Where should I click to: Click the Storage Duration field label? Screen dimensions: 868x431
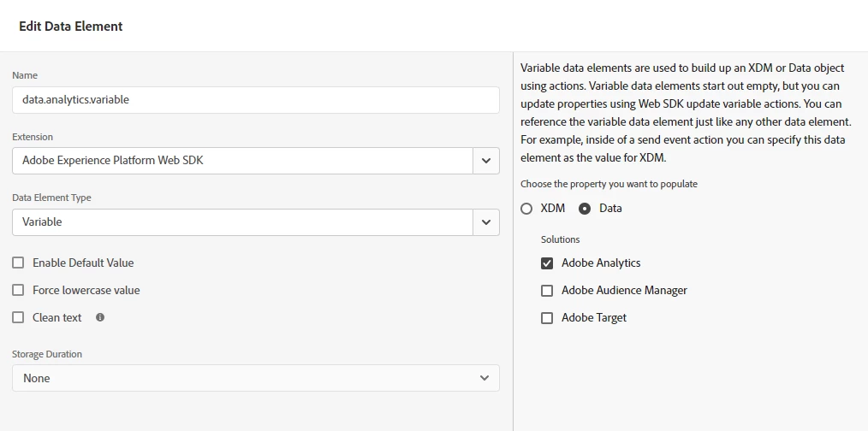click(x=47, y=354)
